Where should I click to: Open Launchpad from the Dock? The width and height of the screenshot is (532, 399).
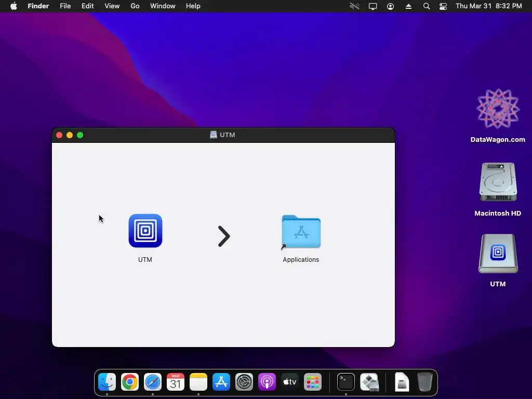pyautogui.click(x=312, y=382)
